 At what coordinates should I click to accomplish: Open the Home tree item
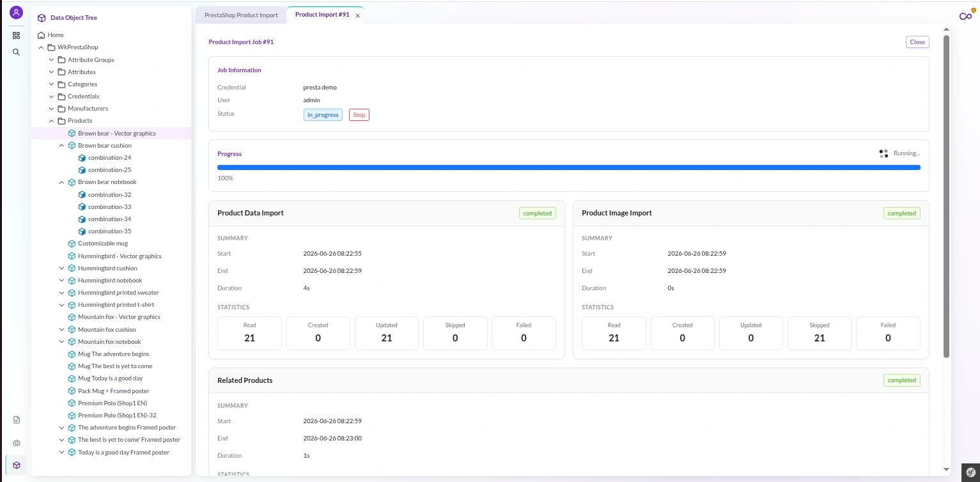[x=56, y=35]
